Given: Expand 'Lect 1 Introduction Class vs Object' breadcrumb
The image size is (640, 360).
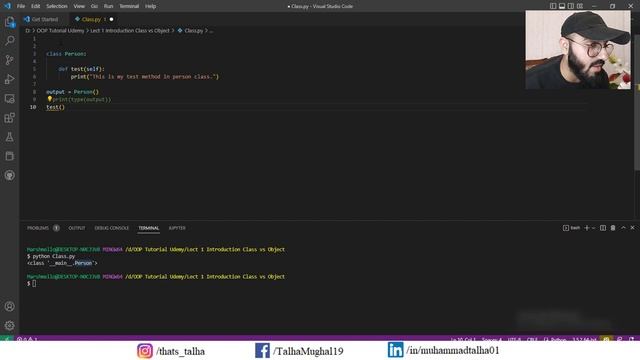Looking at the screenshot, I should (x=130, y=31).
